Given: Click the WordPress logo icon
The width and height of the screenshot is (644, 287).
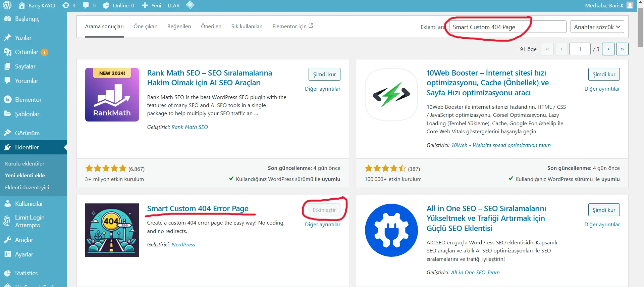Looking at the screenshot, I should point(7,5).
